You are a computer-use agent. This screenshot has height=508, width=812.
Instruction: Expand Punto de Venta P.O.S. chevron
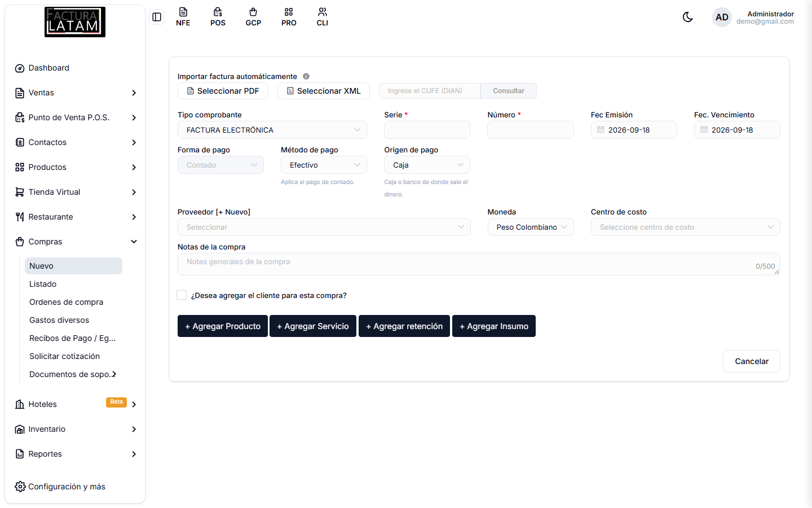[x=134, y=118]
